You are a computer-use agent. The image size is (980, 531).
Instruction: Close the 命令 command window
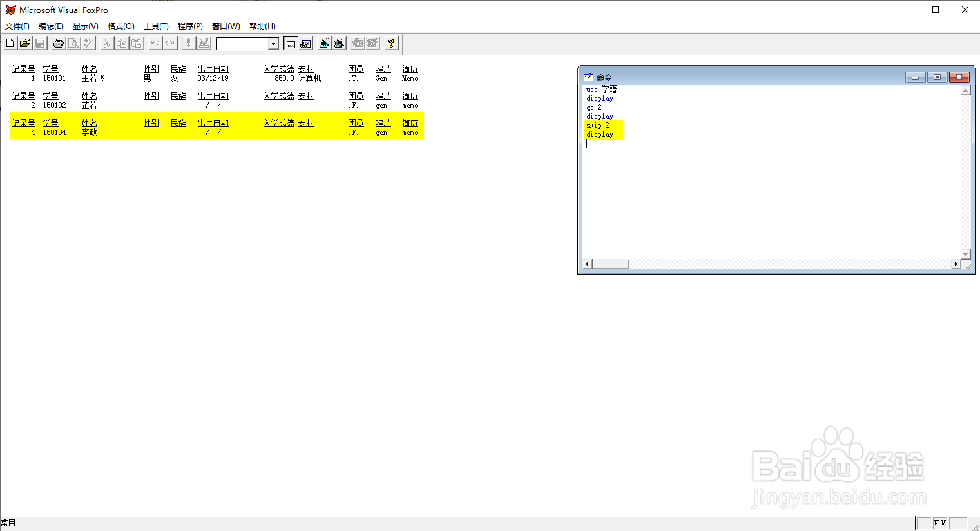click(959, 77)
